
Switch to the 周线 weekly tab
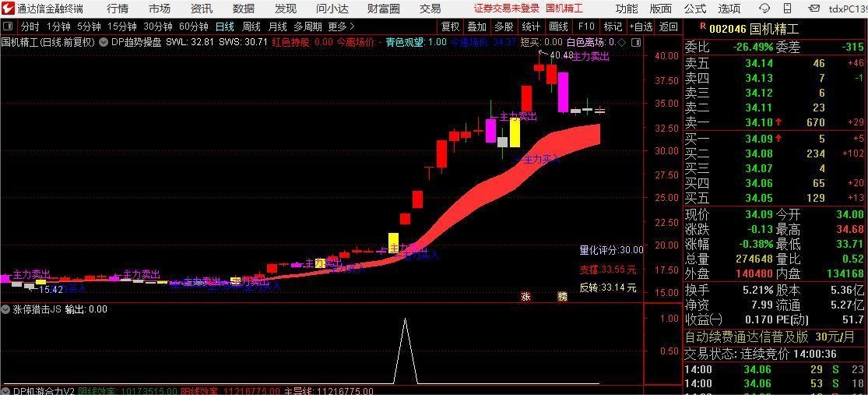click(251, 26)
